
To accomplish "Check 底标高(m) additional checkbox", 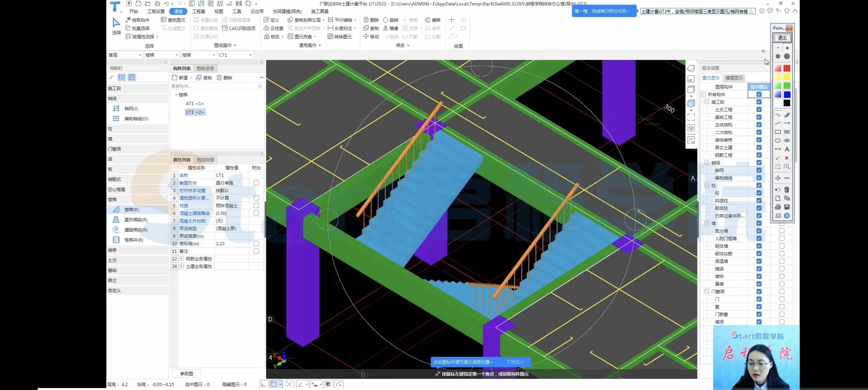I will coord(256,243).
